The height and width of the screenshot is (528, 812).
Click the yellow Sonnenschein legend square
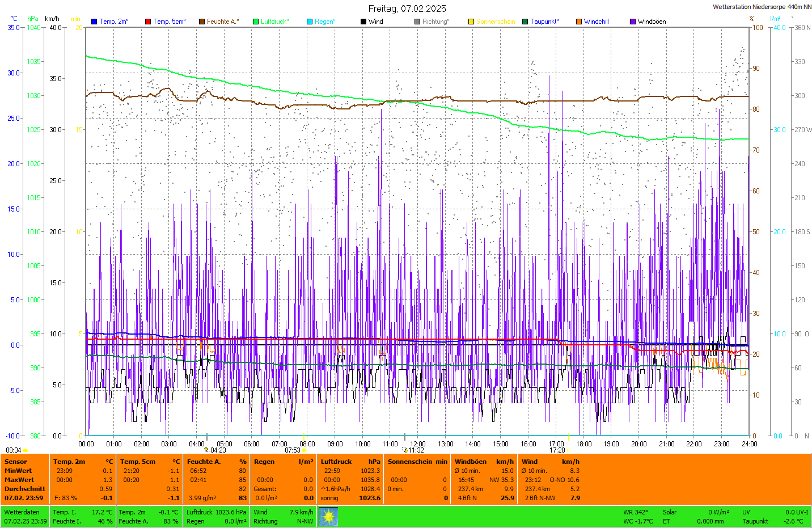471,22
